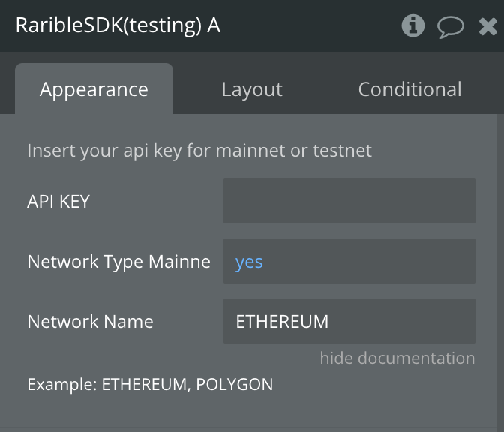Toggle the Network Type Mainnet yes value
The image size is (504, 432).
pos(349,261)
